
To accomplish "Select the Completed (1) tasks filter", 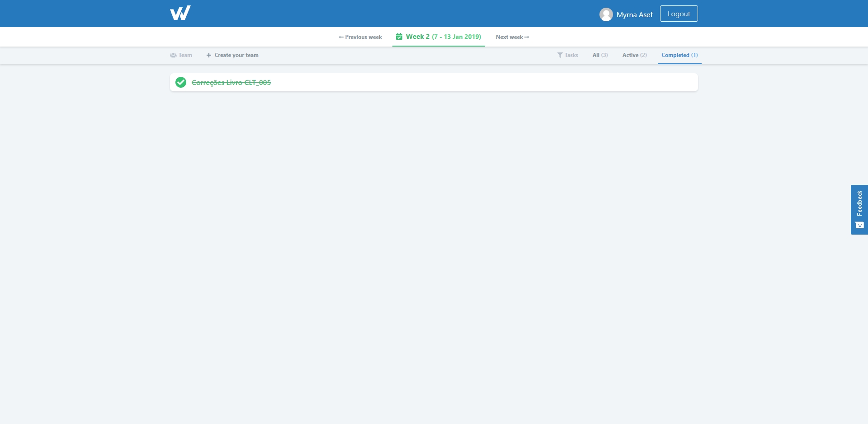I will point(679,55).
